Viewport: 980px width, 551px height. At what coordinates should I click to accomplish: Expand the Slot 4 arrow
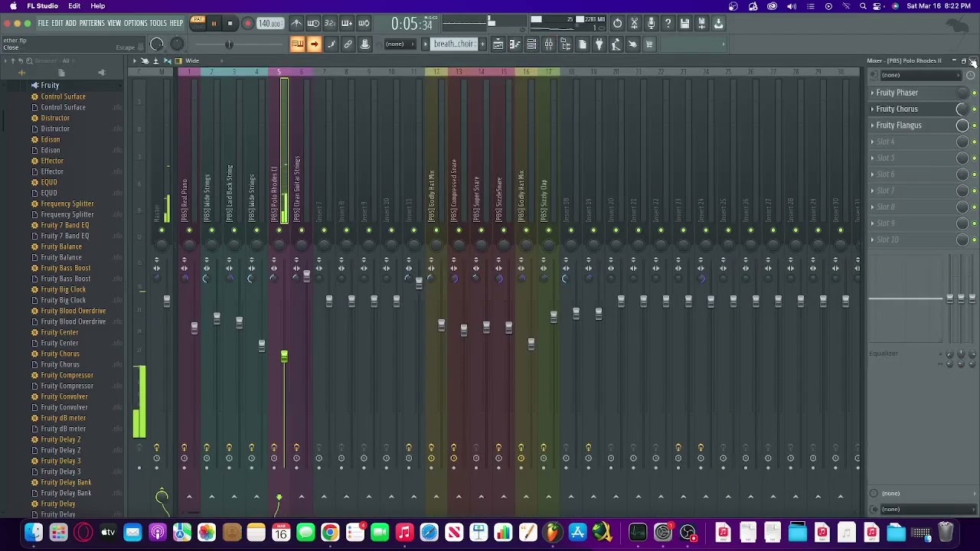click(x=872, y=142)
